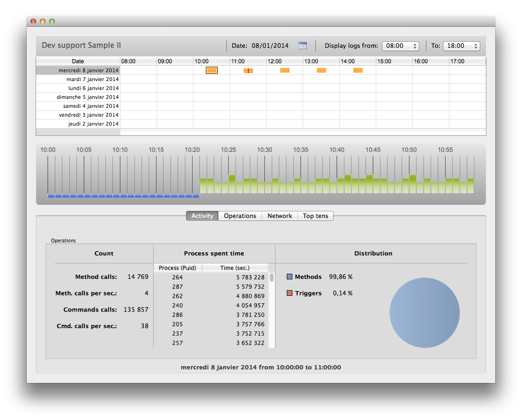This screenshot has width=522, height=420.
Task: Sort by the Time (sec.) column header
Action: pyautogui.click(x=235, y=268)
